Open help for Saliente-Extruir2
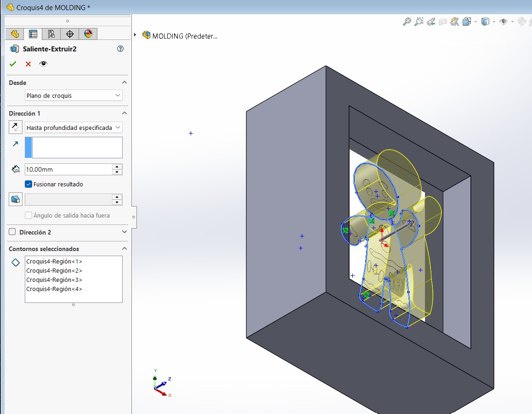The width and height of the screenshot is (532, 414). (x=120, y=49)
